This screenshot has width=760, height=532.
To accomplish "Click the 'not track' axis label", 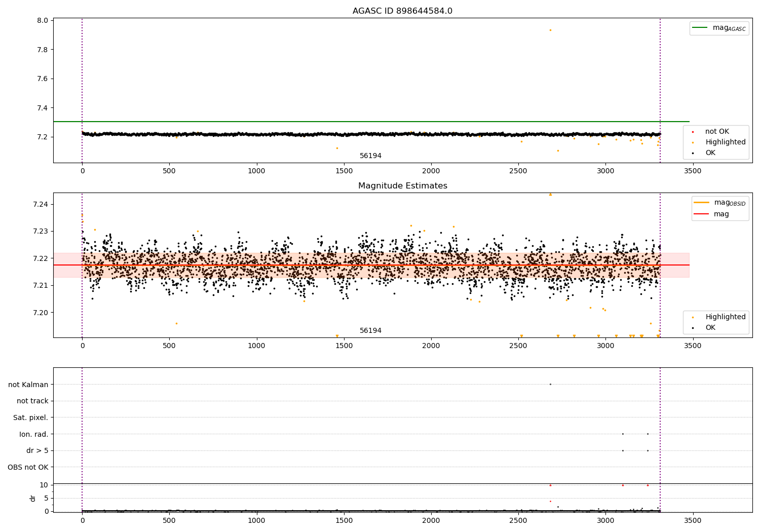I will pyautogui.click(x=32, y=401).
